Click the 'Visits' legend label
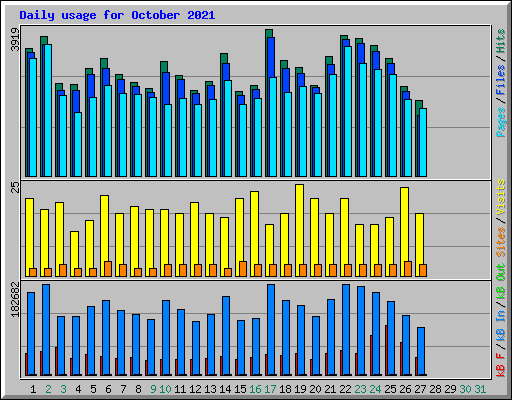 (x=501, y=197)
